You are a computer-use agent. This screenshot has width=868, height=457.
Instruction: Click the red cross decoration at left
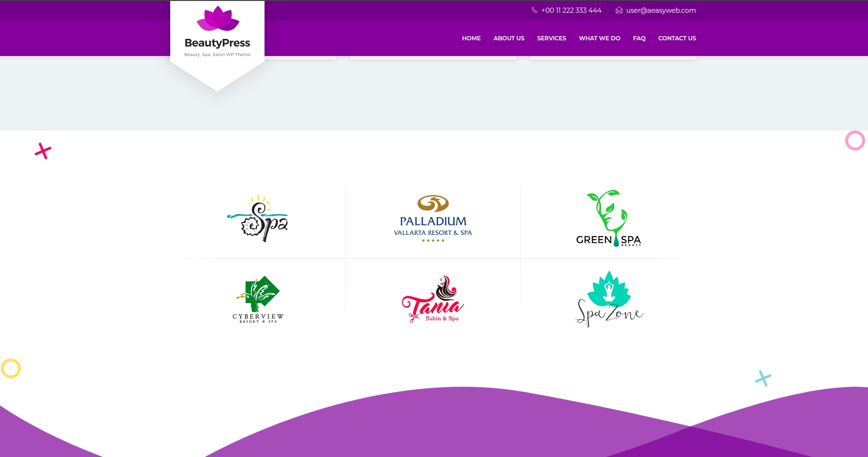click(x=43, y=151)
